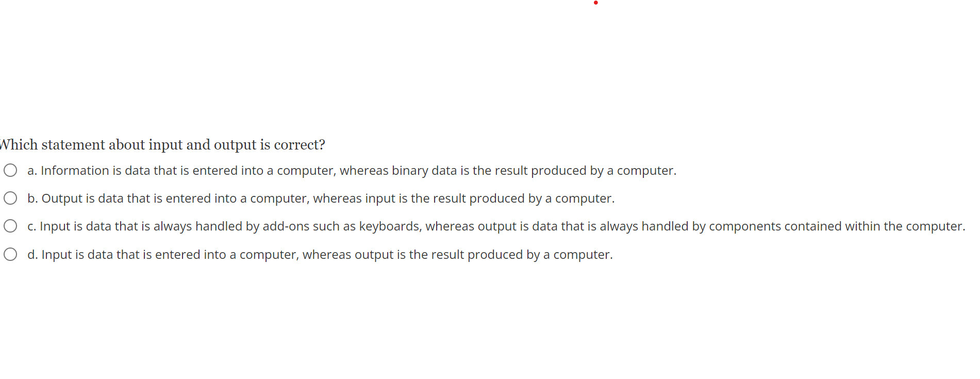Choose the statement mentioning keyboards as add-ons
The image size is (980, 379).
[x=495, y=226]
